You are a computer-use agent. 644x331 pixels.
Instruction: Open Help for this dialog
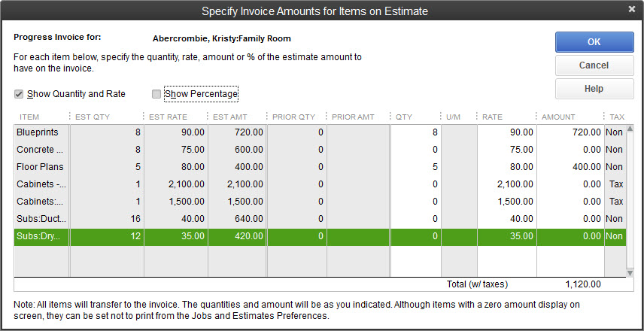point(594,89)
